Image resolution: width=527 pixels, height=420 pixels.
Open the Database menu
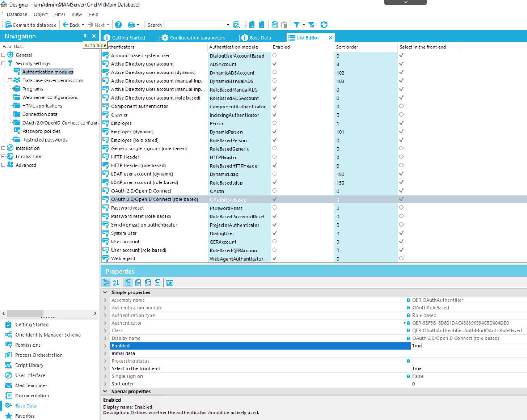click(17, 14)
